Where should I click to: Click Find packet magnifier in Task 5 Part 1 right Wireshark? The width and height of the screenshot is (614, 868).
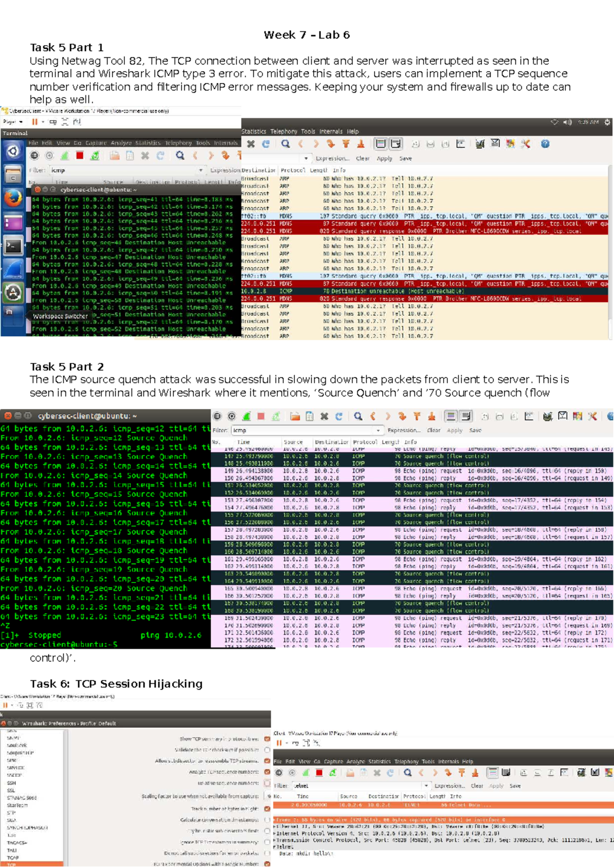tap(286, 144)
